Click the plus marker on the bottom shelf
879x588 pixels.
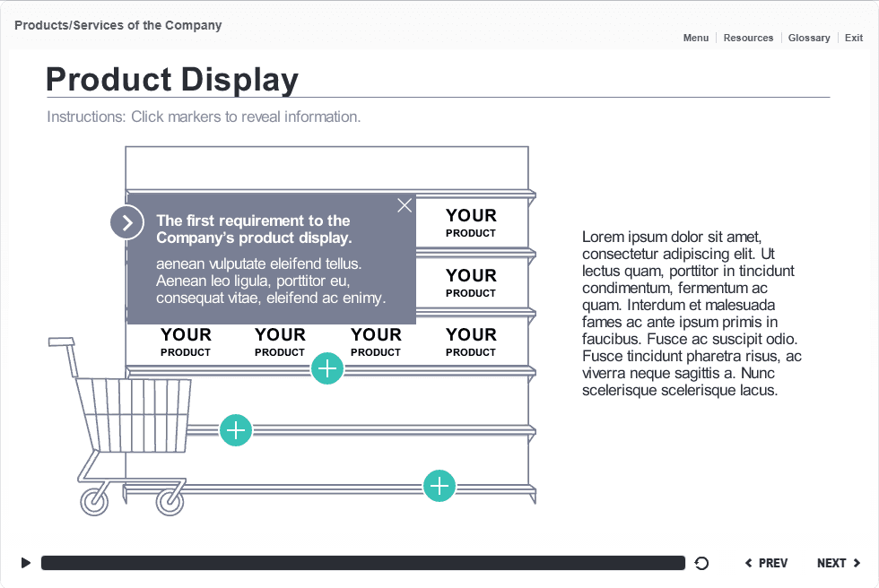(439, 486)
